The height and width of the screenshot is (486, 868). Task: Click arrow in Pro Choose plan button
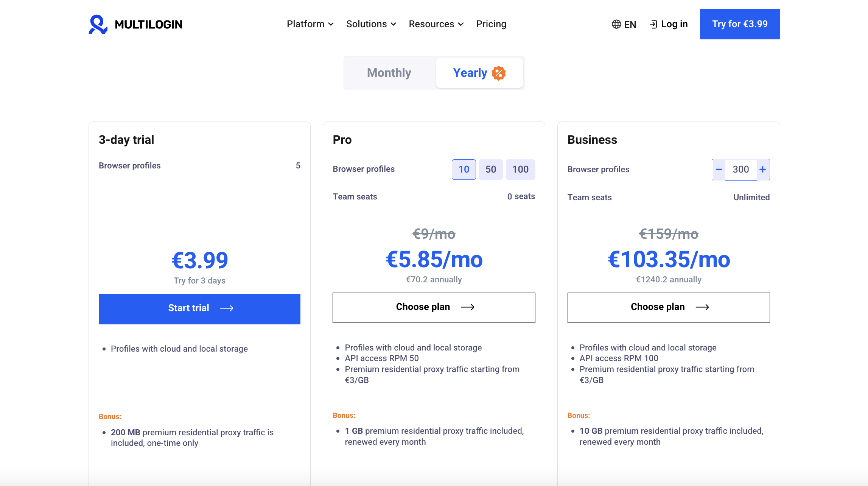pyautogui.click(x=468, y=307)
